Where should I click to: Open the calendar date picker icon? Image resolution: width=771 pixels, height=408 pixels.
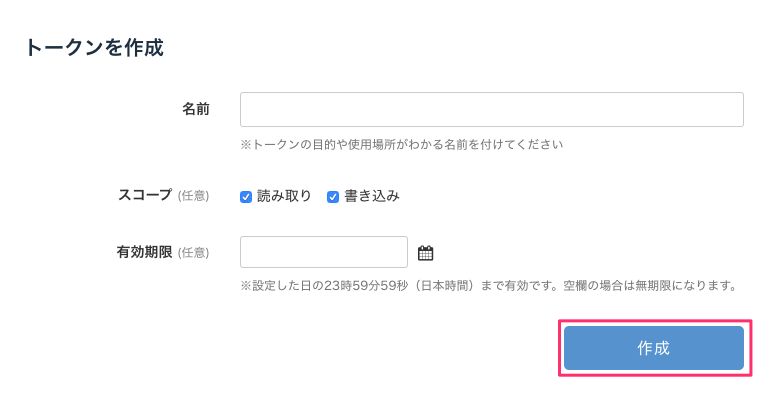pyautogui.click(x=425, y=253)
